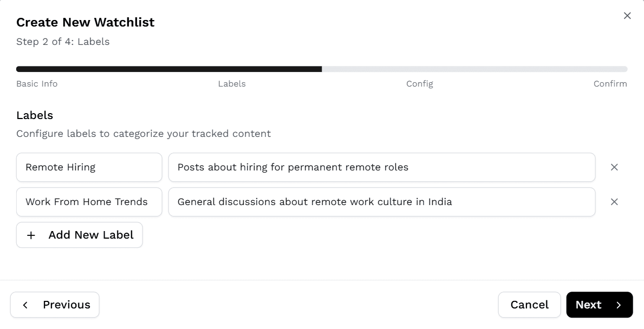This screenshot has height=329, width=644.
Task: Select the Basic Info step indicator
Action: (36, 84)
